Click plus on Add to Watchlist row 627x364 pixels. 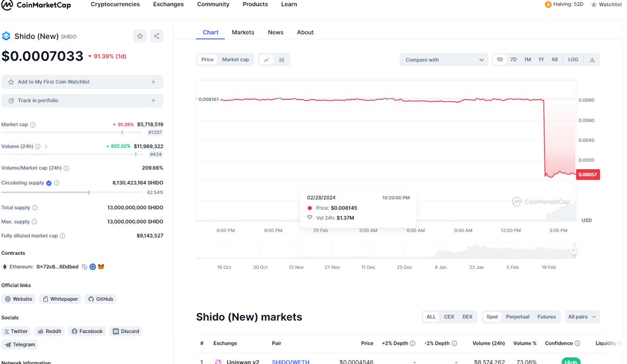pos(153,82)
